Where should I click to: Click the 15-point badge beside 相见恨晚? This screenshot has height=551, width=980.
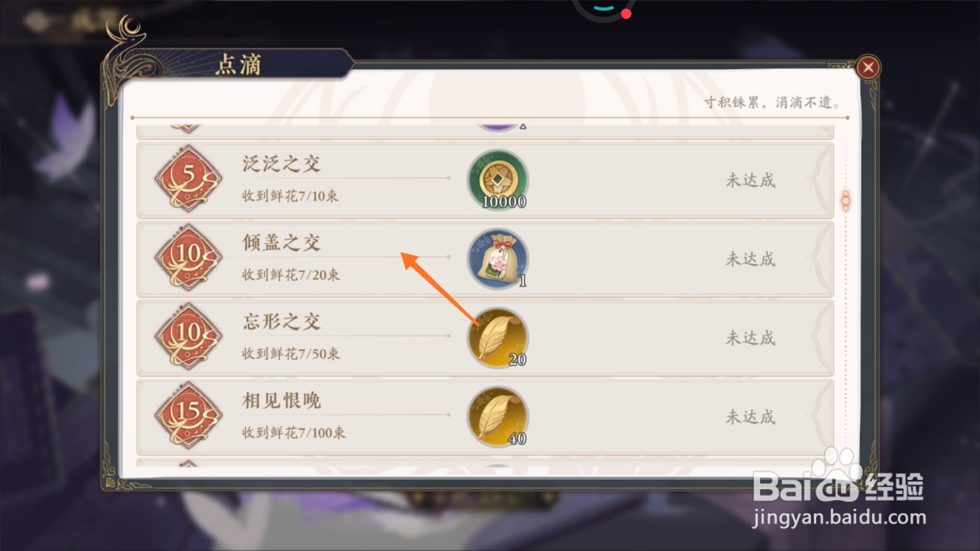(188, 415)
